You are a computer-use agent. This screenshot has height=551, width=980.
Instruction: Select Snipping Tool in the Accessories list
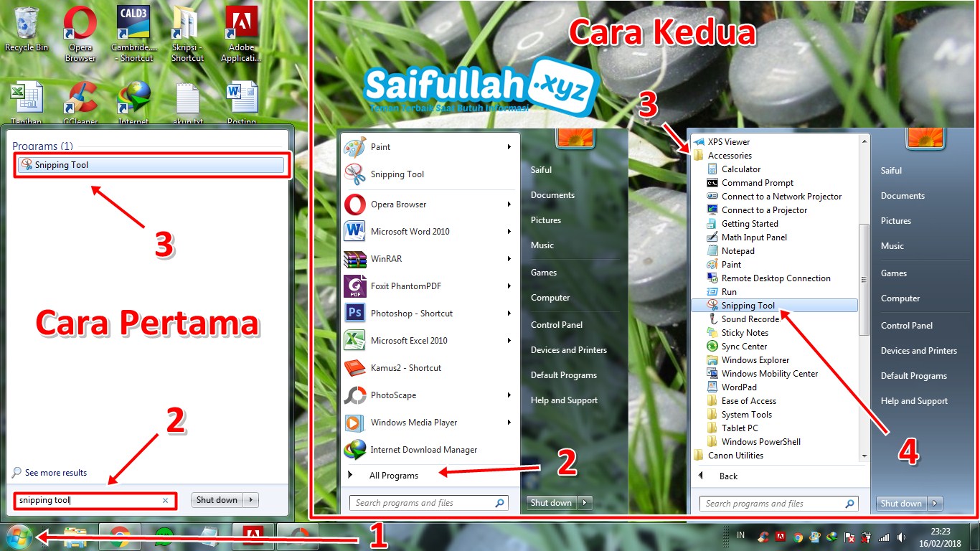click(748, 305)
